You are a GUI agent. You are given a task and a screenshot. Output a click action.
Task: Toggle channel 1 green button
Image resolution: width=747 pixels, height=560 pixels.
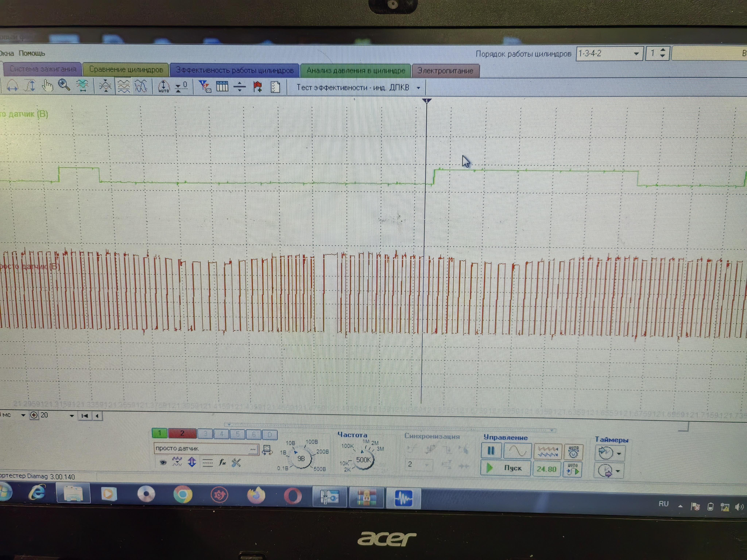159,433
